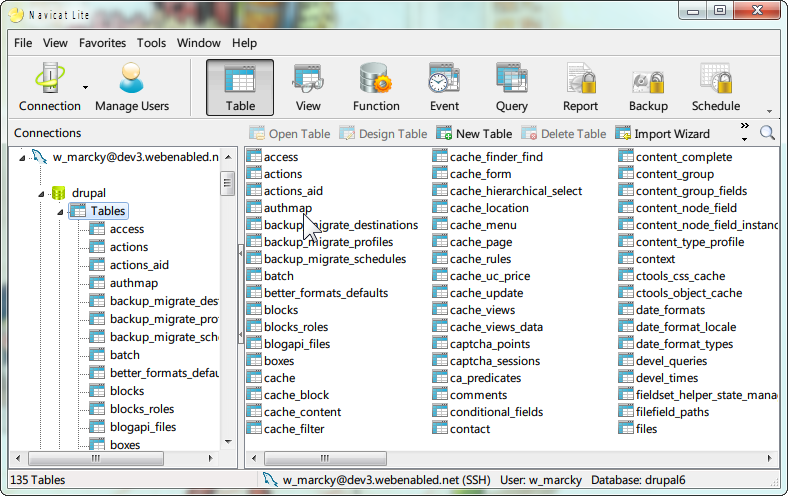Click the tree panel horizontal scroll right arrow
The height and width of the screenshot is (496, 788).
[x=210, y=458]
